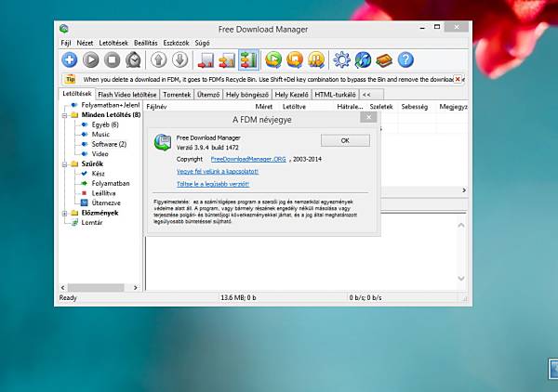Image resolution: width=558 pixels, height=392 pixels.
Task: Click the stacked books toolbar icon
Action: [x=384, y=59]
